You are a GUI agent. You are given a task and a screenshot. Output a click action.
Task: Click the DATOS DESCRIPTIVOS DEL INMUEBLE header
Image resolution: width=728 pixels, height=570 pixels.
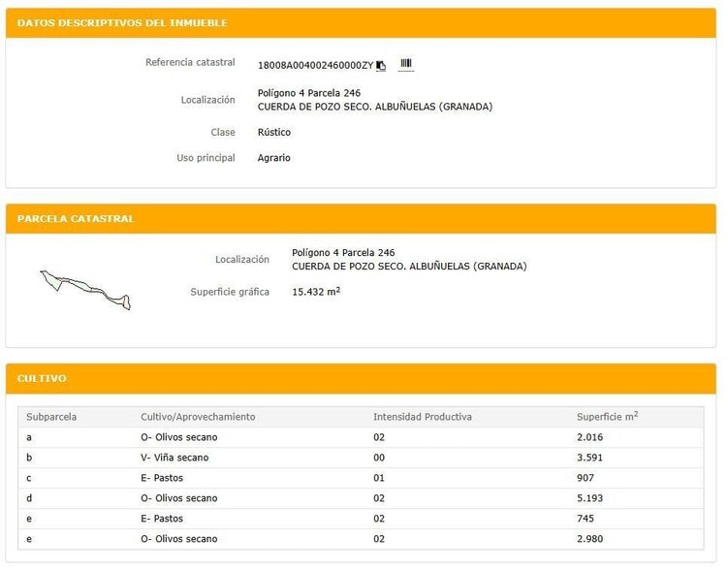click(x=122, y=22)
